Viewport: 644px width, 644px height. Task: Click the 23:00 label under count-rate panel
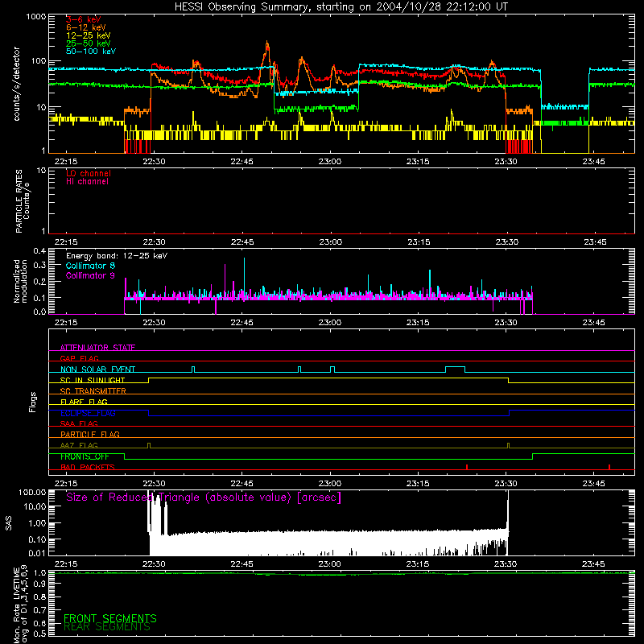point(330,162)
